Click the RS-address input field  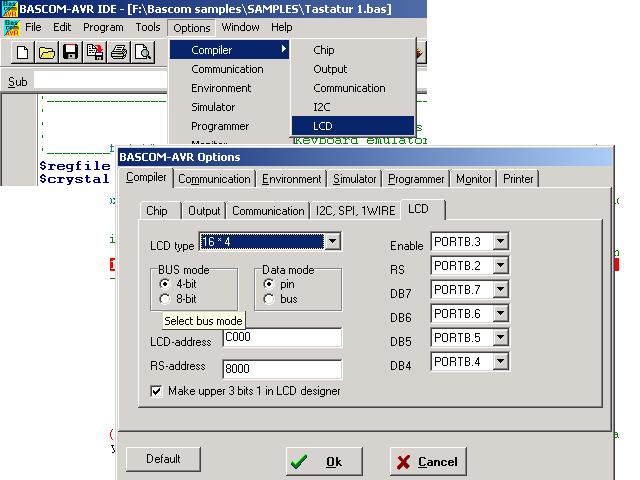coord(282,369)
